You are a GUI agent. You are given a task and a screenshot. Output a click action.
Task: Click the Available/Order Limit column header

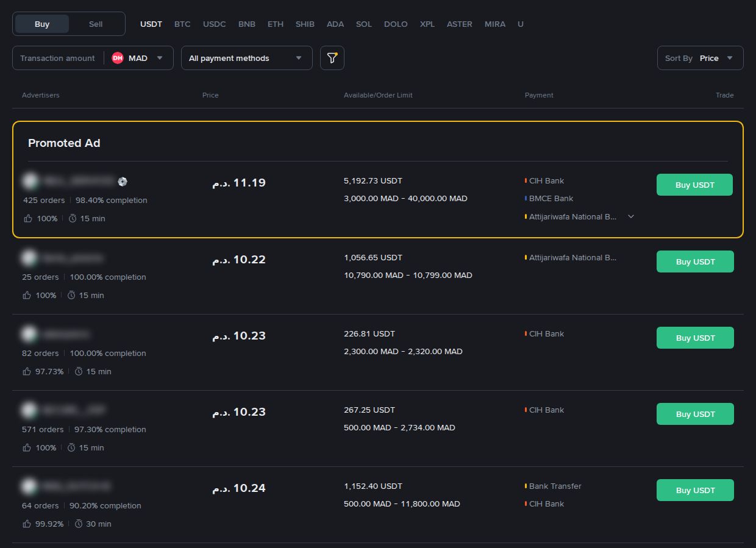(x=378, y=95)
